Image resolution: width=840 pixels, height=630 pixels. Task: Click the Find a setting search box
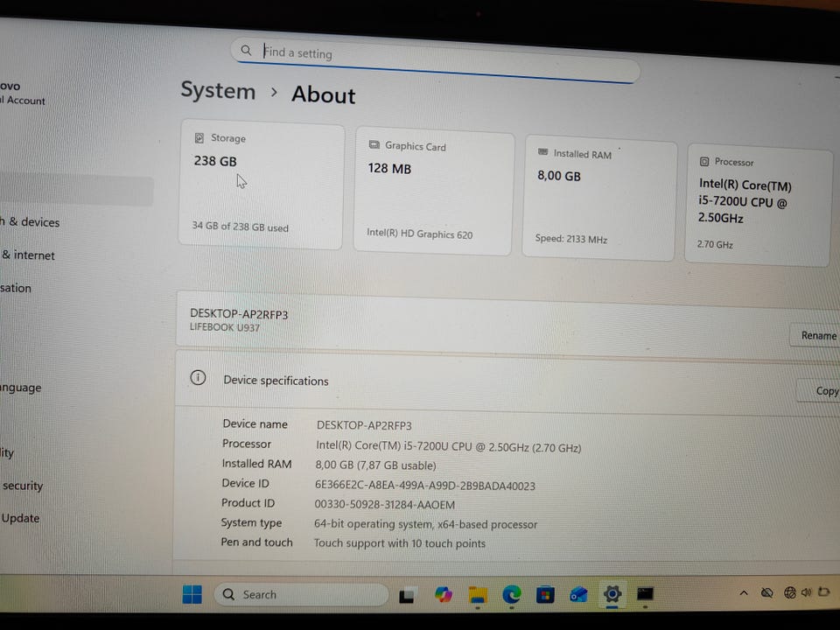point(435,60)
